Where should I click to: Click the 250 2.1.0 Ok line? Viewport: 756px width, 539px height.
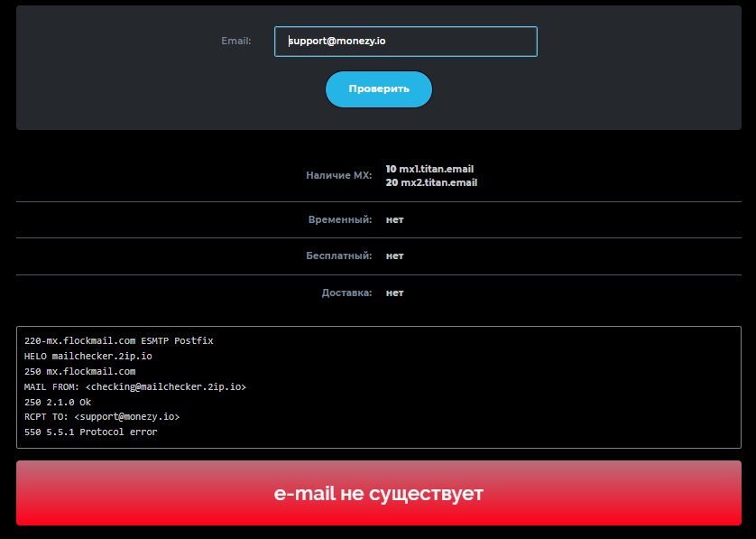[58, 402]
